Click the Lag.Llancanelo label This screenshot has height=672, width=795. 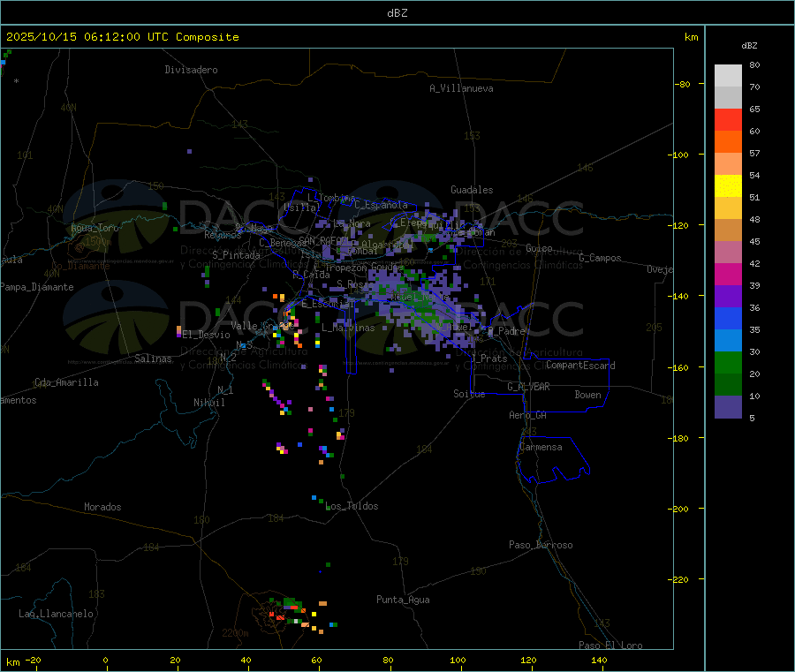click(57, 614)
